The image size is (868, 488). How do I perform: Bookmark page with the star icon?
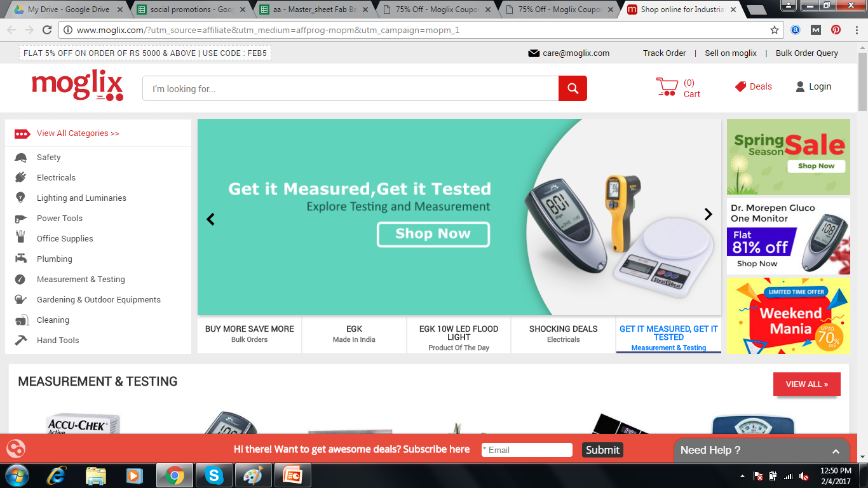[x=775, y=30]
